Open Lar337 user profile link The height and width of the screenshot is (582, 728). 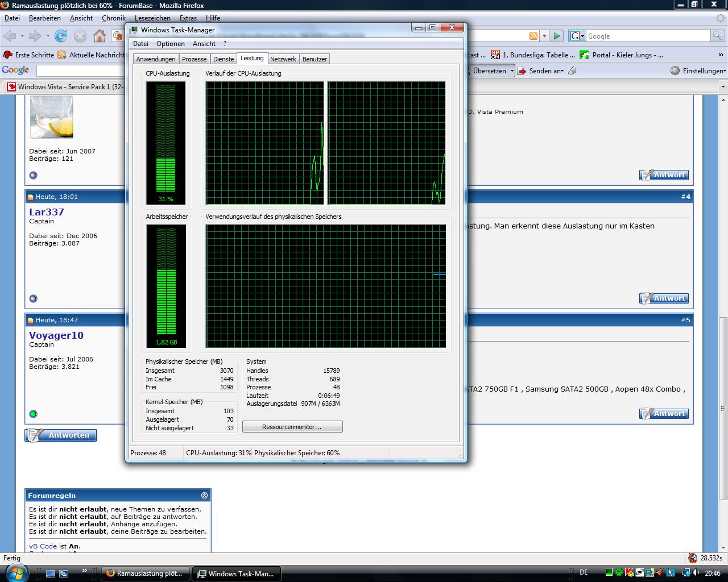47,212
